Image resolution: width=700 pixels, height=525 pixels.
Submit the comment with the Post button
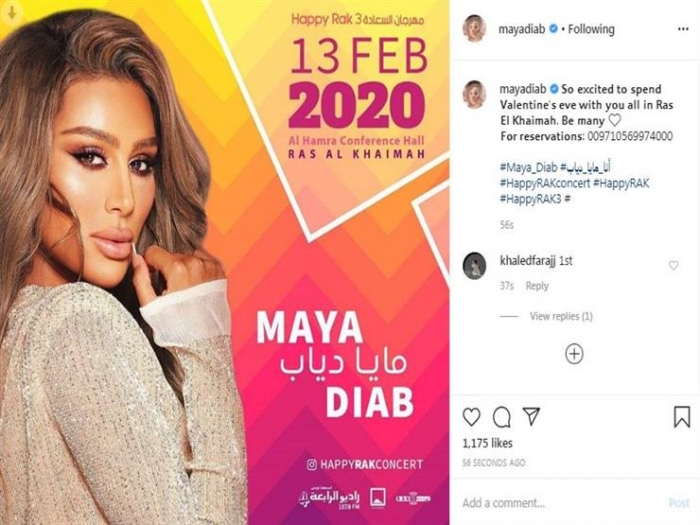(679, 503)
